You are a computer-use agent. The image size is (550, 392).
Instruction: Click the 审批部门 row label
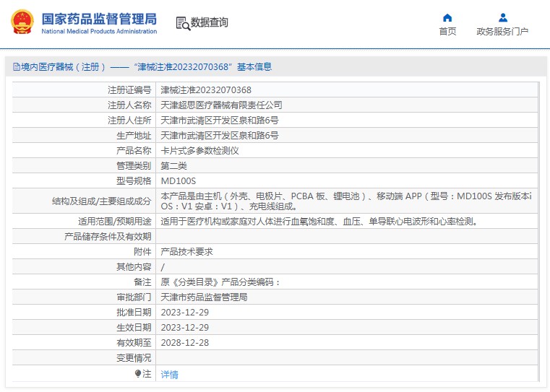(x=134, y=297)
